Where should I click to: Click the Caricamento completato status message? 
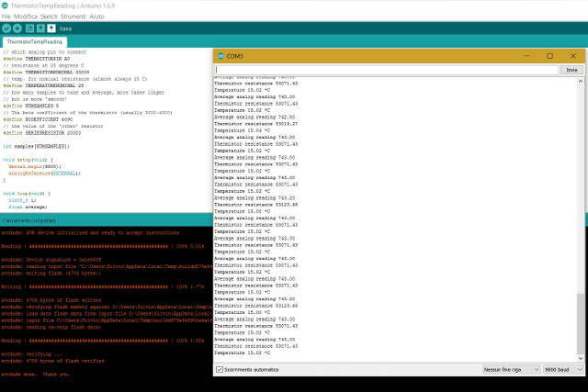[x=29, y=220]
